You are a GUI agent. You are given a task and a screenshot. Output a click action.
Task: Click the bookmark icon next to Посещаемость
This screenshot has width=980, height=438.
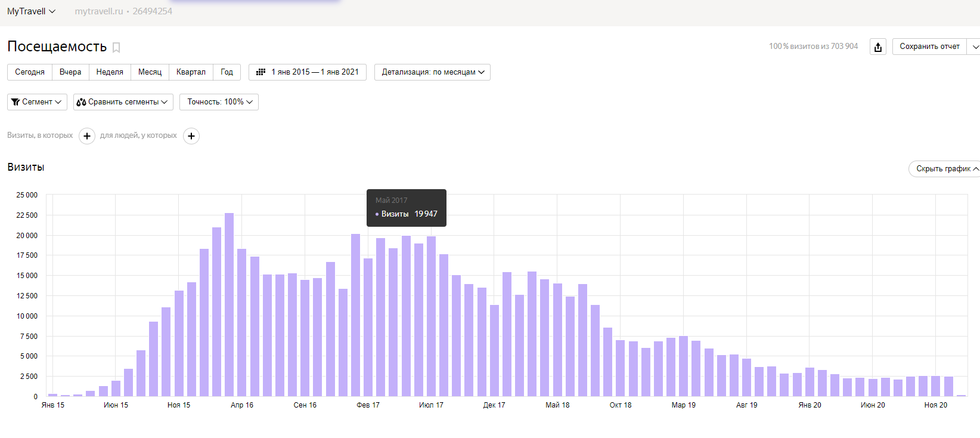[116, 48]
